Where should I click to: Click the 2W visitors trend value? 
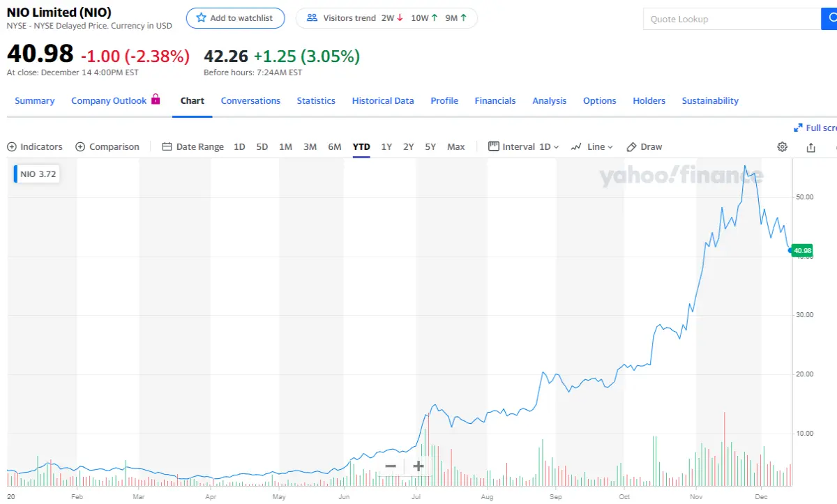392,18
